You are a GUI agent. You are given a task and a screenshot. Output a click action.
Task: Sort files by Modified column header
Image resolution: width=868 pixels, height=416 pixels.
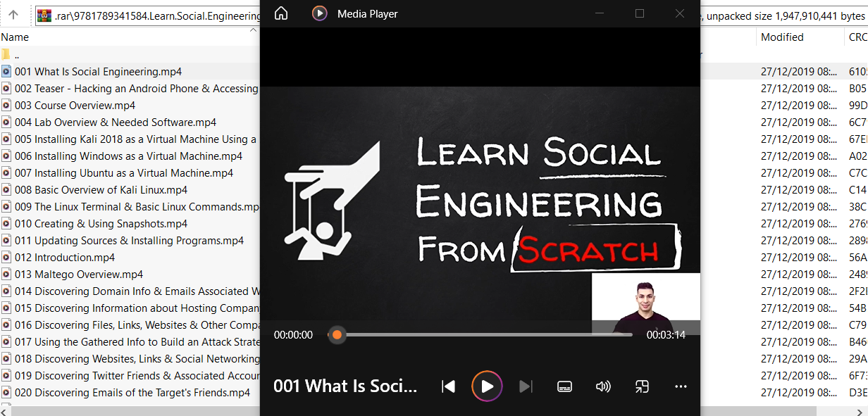point(782,37)
